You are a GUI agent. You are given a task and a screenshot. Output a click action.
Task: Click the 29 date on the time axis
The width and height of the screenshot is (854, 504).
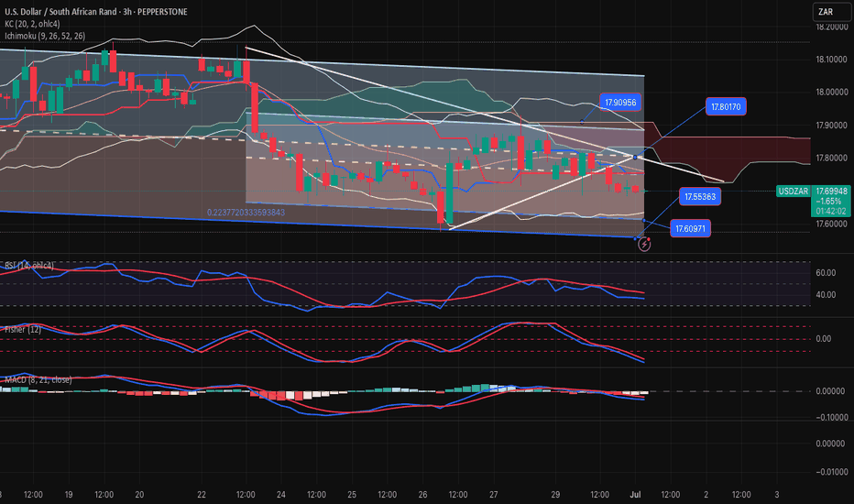(x=555, y=495)
